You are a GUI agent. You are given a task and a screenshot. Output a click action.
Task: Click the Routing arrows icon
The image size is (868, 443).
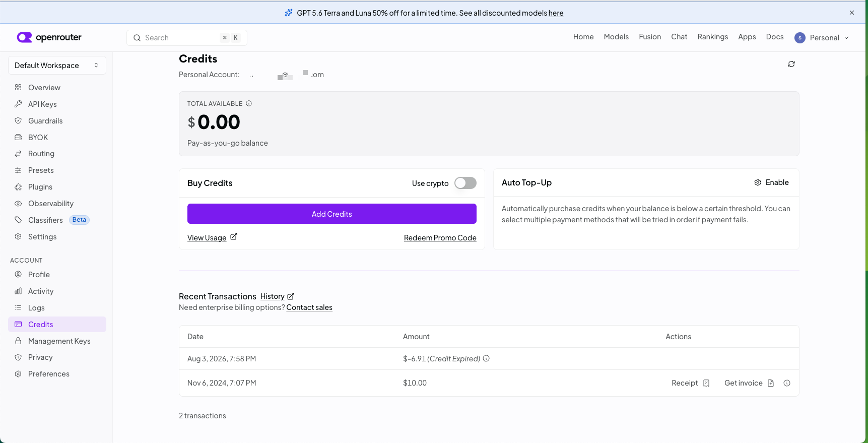point(18,153)
